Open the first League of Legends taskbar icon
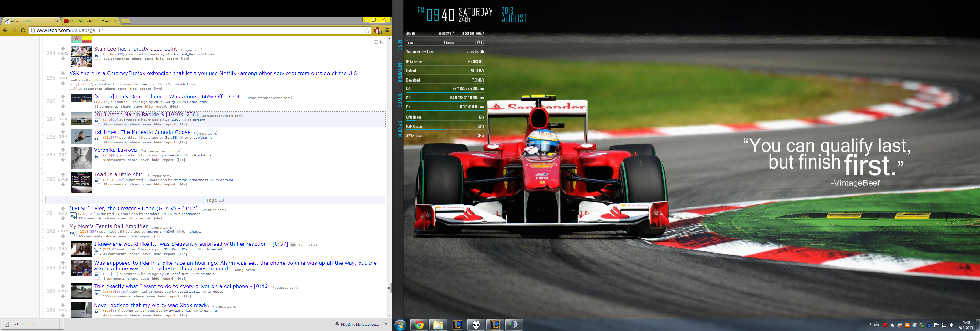This screenshot has width=980, height=331. (x=457, y=325)
